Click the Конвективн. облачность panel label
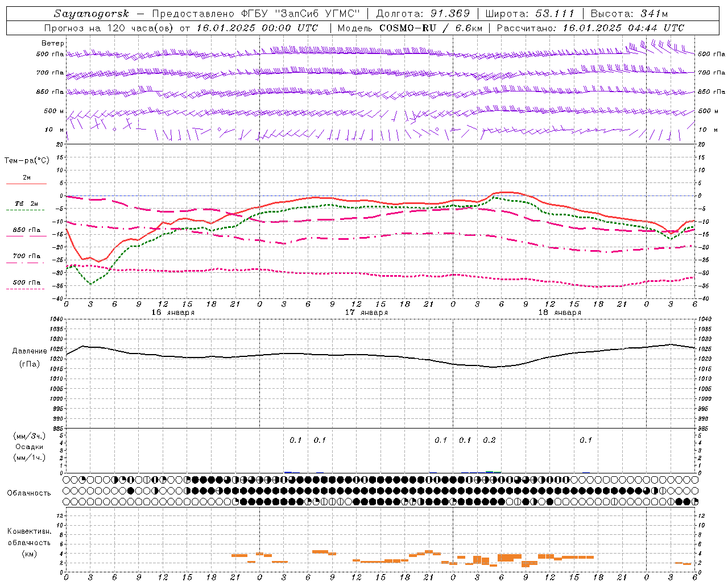Screen dimensions: 728x582 [x=29, y=537]
